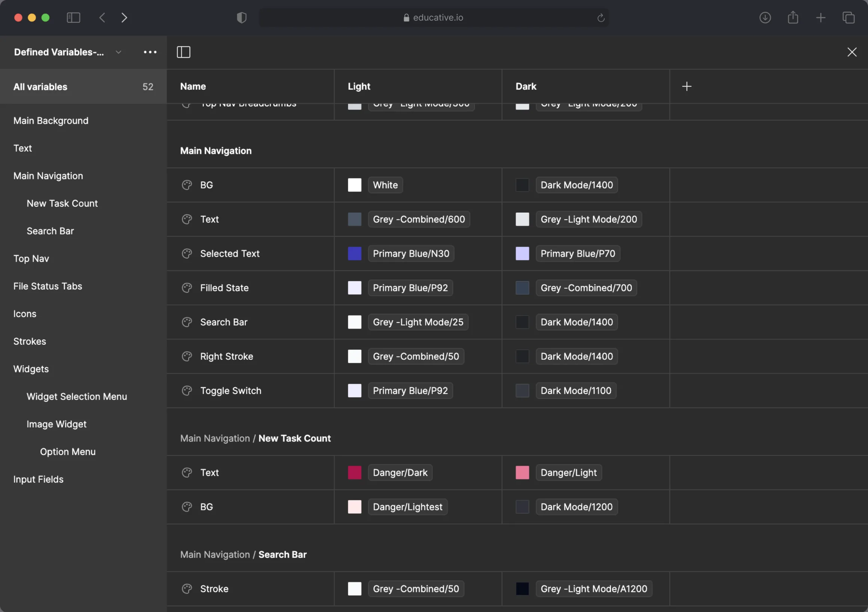The height and width of the screenshot is (612, 868).
Task: Click the palette icon for Filled State
Action: tap(187, 288)
